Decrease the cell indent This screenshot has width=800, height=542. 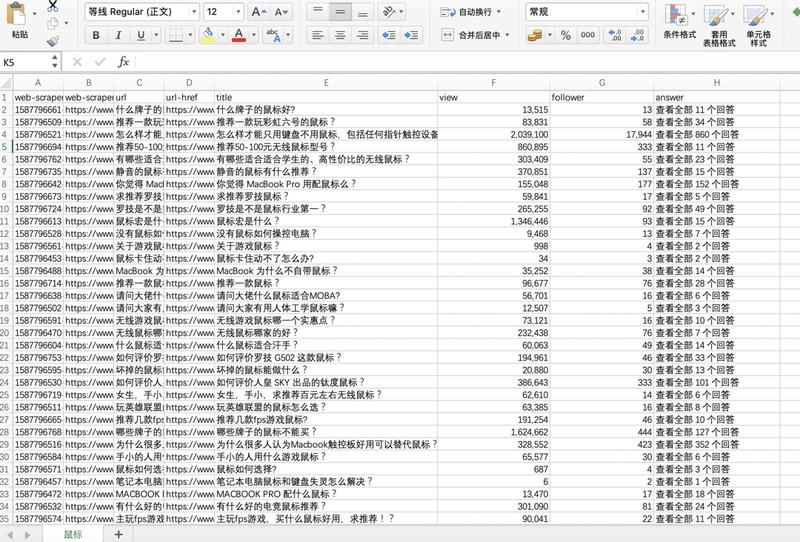point(389,35)
